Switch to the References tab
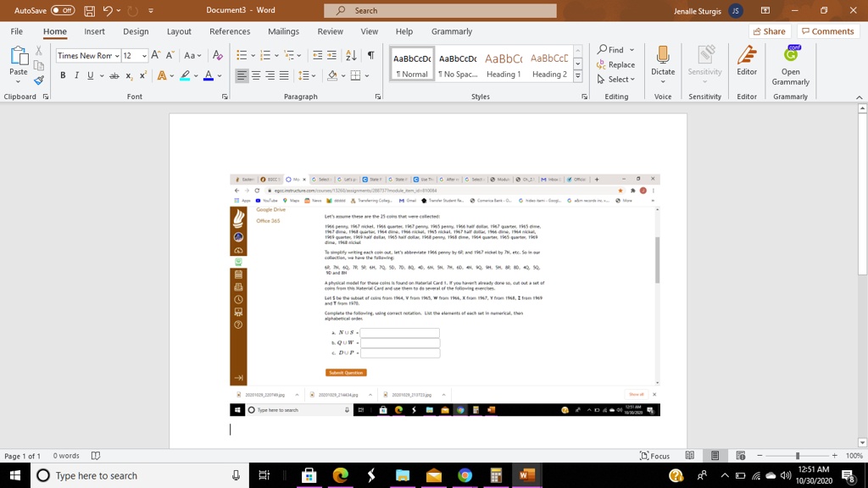868x488 pixels. tap(230, 31)
